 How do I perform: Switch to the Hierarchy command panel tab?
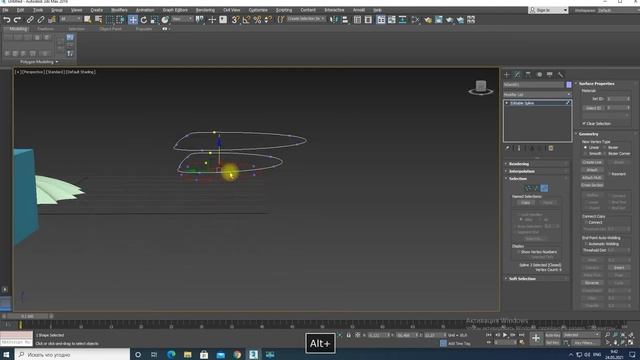[528, 75]
